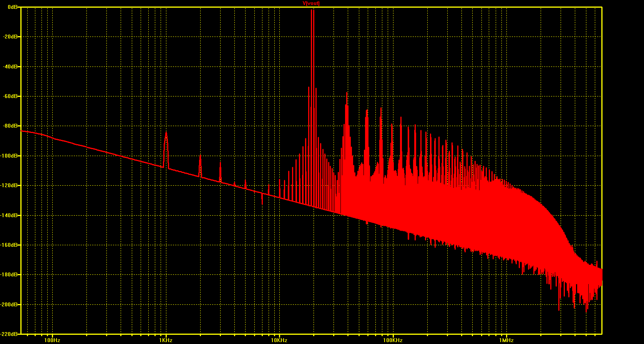This screenshot has height=344, width=644.
Task: Select the 0dB axis label
Action: pyautogui.click(x=13, y=7)
